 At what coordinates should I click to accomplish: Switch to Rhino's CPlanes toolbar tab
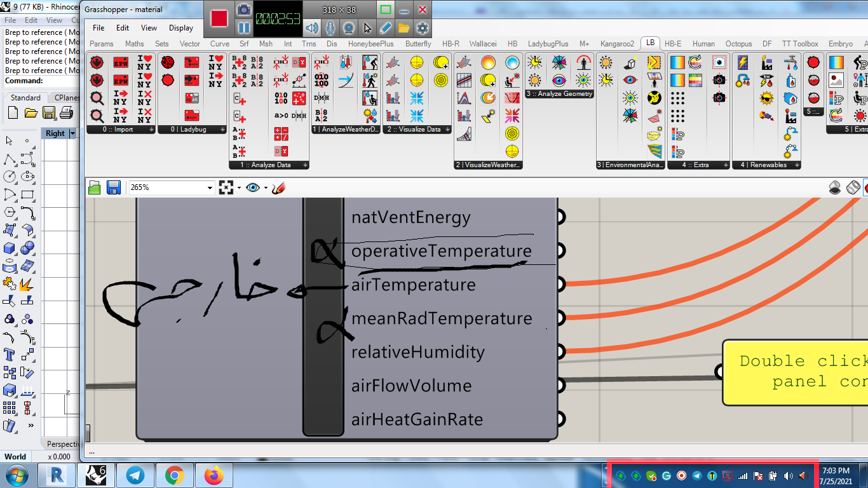[x=65, y=98]
